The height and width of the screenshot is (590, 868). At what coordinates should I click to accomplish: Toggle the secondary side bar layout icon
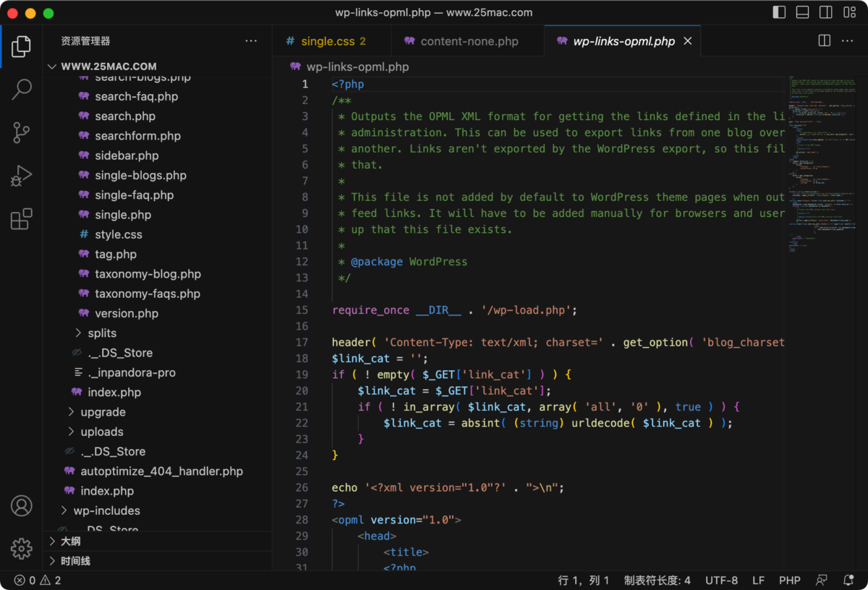825,12
